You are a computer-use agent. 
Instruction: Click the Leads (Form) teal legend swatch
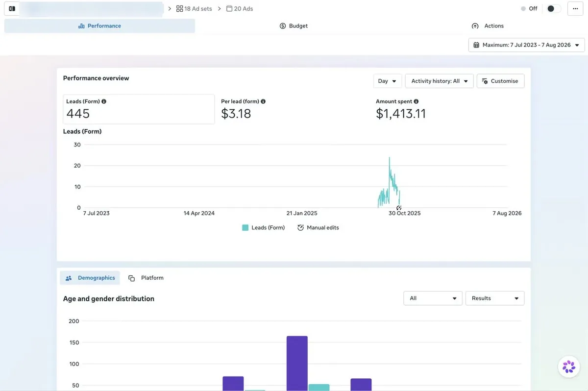tap(245, 228)
